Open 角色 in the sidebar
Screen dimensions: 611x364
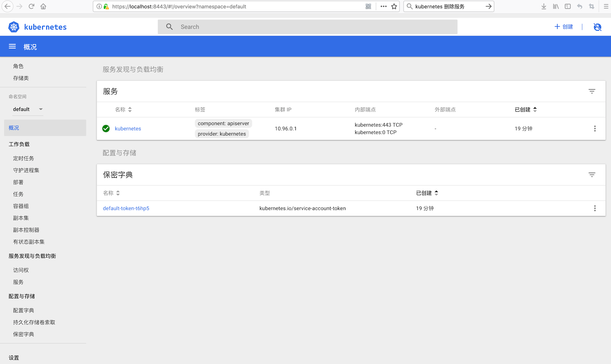pyautogui.click(x=18, y=66)
